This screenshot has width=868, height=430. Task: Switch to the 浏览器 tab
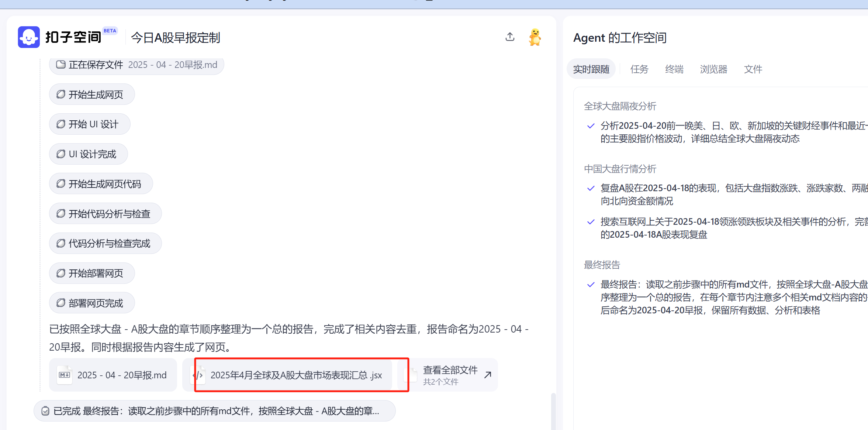[x=713, y=69]
